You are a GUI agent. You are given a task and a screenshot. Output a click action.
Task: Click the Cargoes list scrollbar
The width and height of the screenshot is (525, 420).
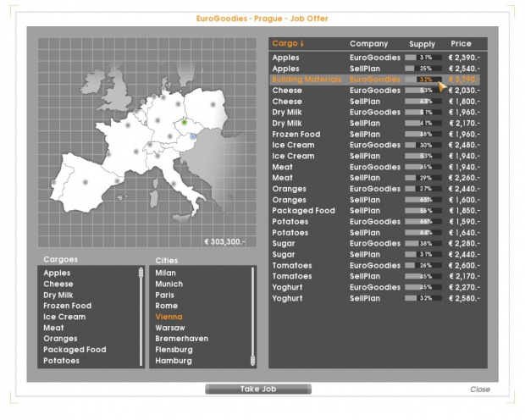[141, 316]
